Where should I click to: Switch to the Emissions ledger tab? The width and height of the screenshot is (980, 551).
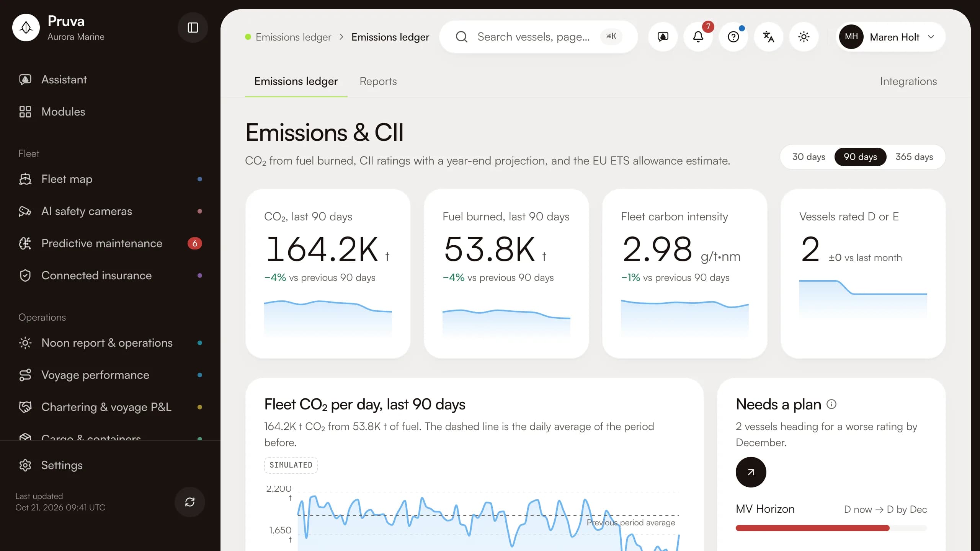click(296, 81)
